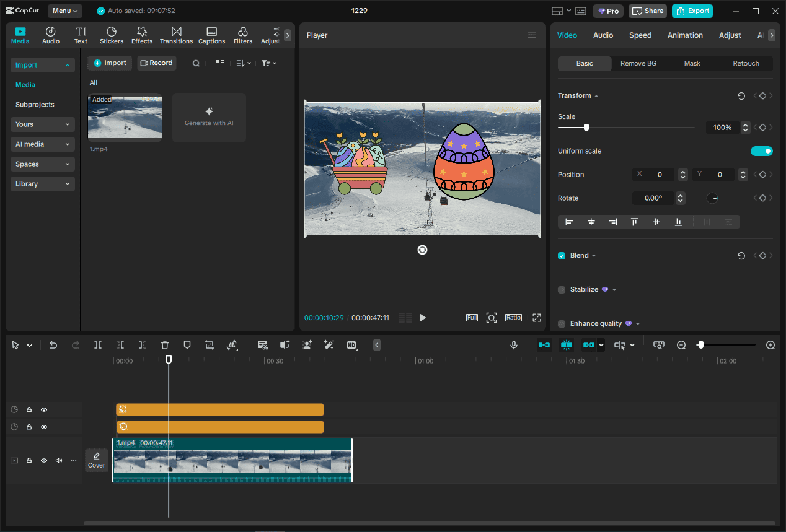
Task: Switch to the Remove BG tab
Action: pyautogui.click(x=638, y=63)
